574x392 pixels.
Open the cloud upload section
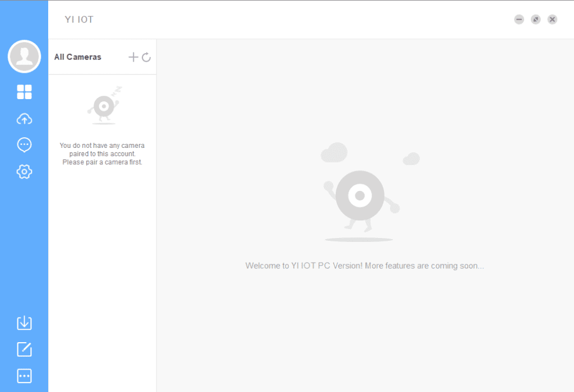coord(24,119)
